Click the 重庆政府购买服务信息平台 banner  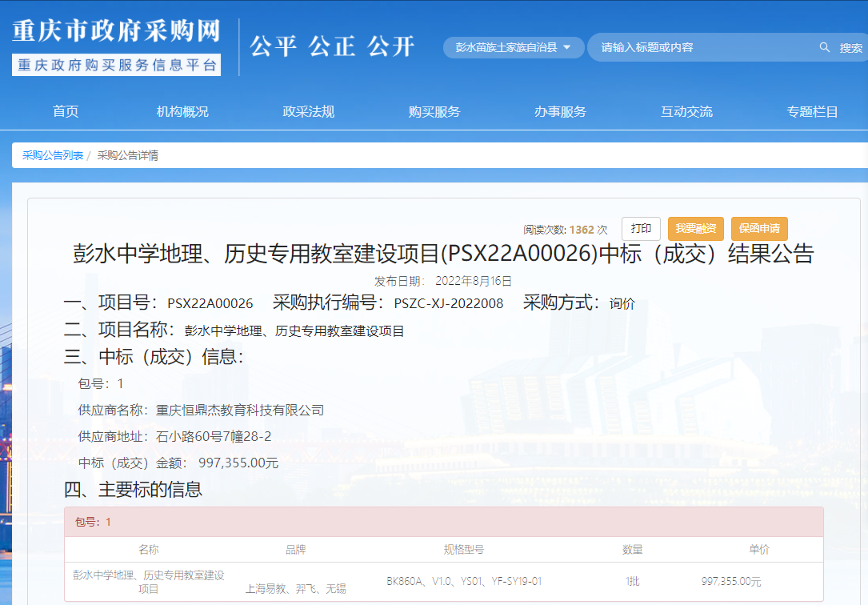(116, 65)
